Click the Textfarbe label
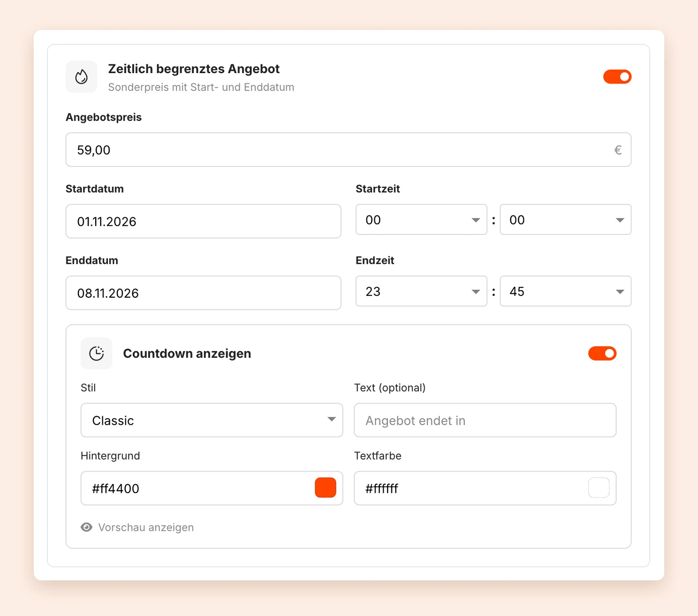The width and height of the screenshot is (698, 616). tap(378, 456)
